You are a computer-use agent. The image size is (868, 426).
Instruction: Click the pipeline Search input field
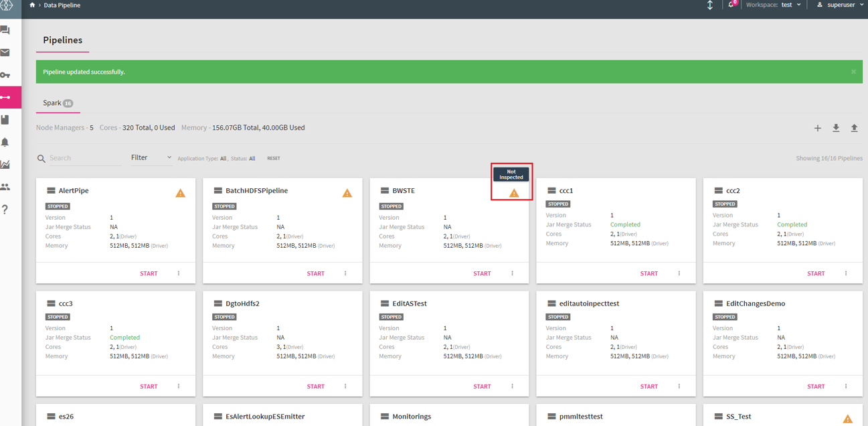pos(86,158)
